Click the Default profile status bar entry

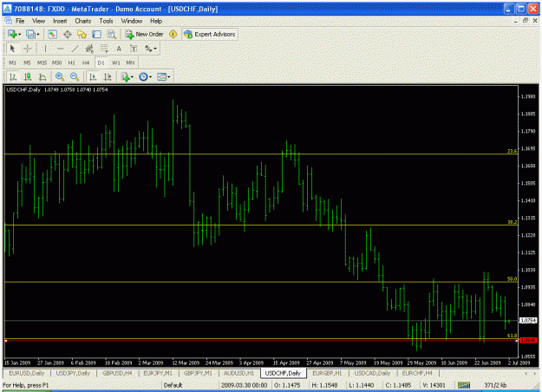click(173, 385)
